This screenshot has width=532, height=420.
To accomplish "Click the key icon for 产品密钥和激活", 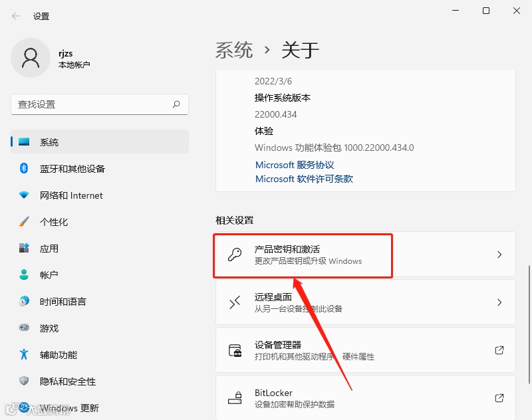I will pyautogui.click(x=235, y=255).
